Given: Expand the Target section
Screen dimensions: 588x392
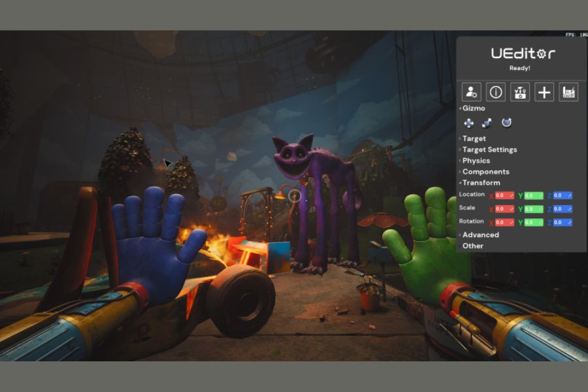Looking at the screenshot, I should pyautogui.click(x=473, y=139).
